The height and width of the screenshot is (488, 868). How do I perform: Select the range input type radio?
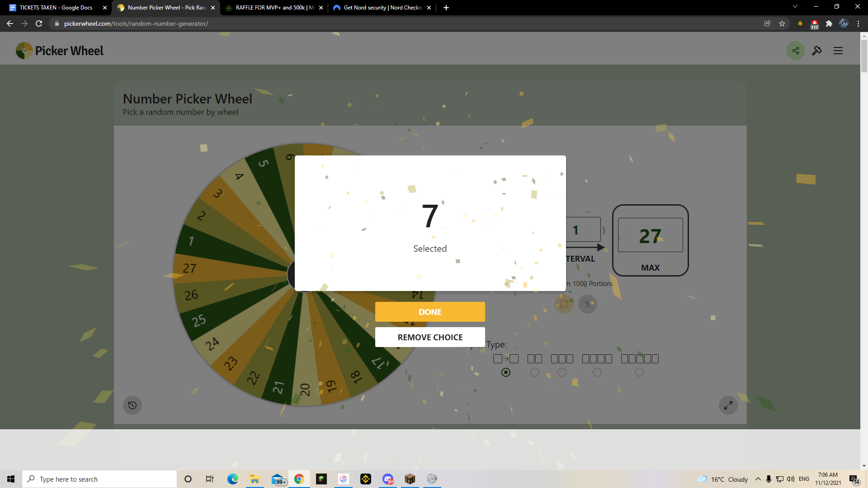(506, 372)
